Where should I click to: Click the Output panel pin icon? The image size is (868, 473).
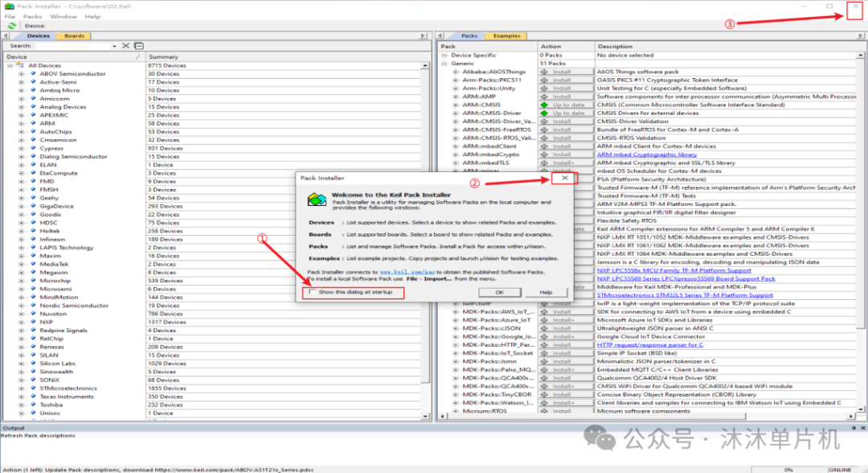tap(854, 428)
